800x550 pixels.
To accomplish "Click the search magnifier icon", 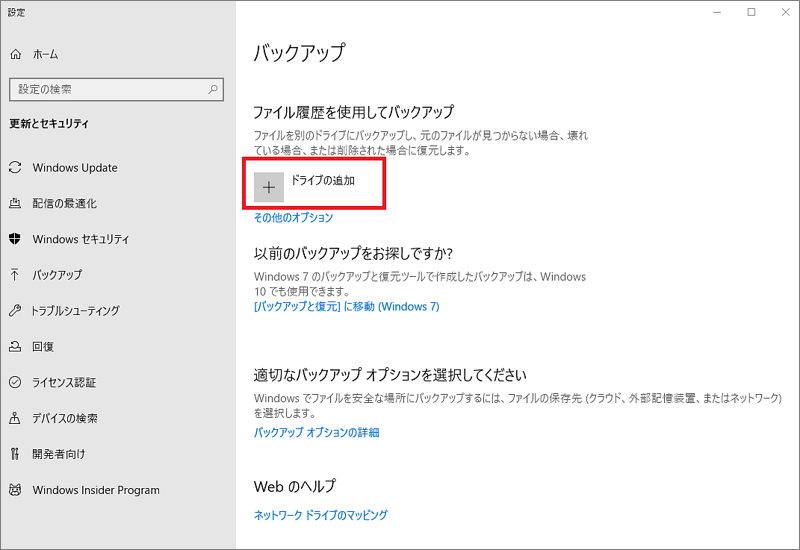I will (213, 89).
